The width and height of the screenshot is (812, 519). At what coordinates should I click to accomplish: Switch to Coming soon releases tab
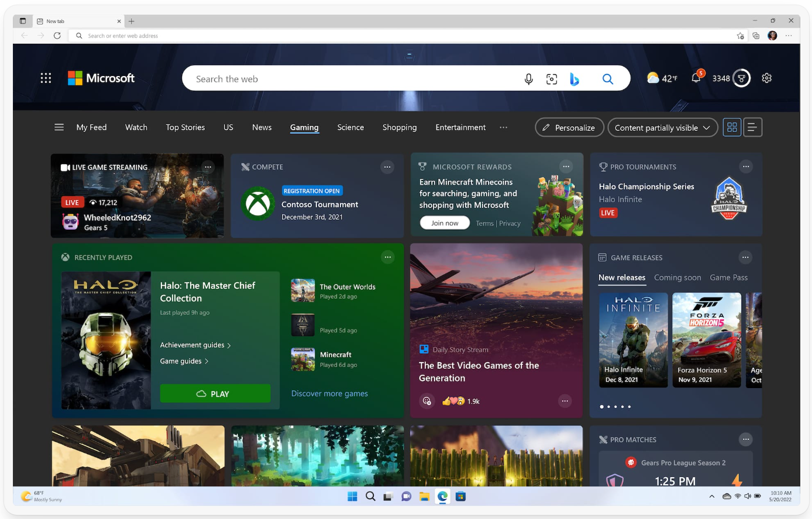[x=677, y=278]
